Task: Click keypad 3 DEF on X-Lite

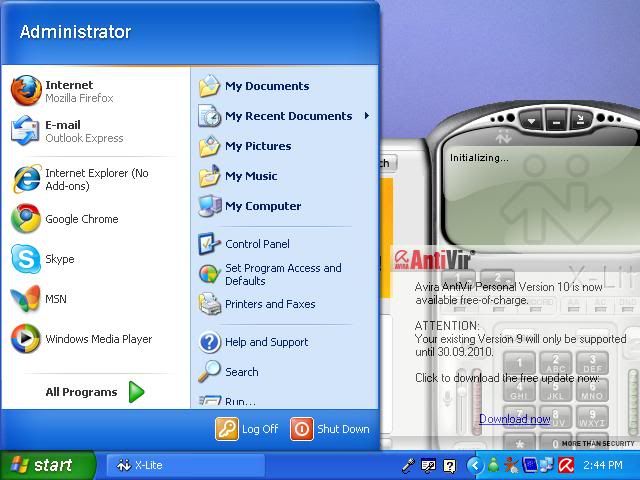Action: point(592,363)
